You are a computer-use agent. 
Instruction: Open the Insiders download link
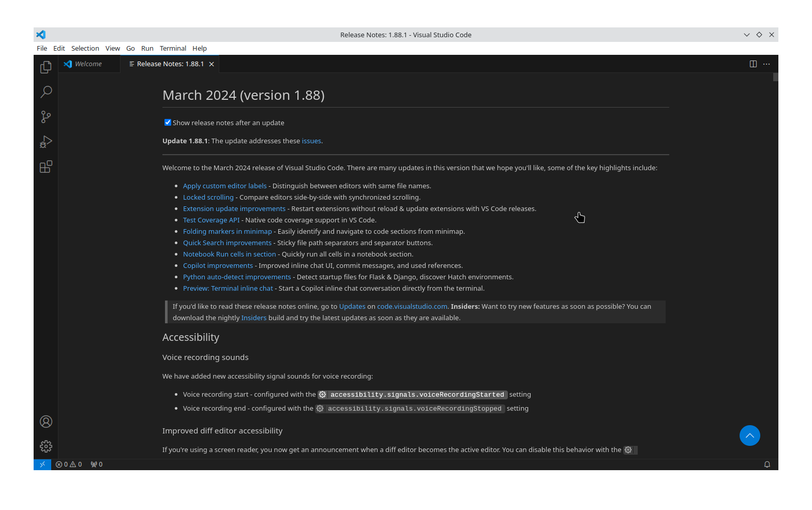click(254, 318)
